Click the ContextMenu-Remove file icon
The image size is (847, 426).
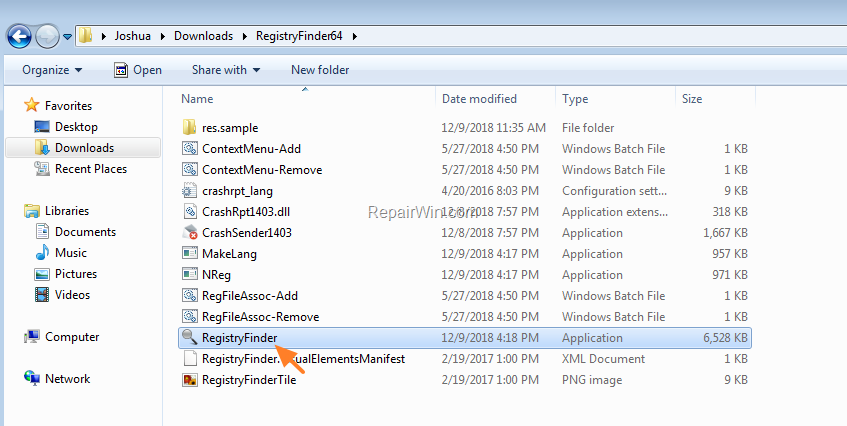coord(190,170)
